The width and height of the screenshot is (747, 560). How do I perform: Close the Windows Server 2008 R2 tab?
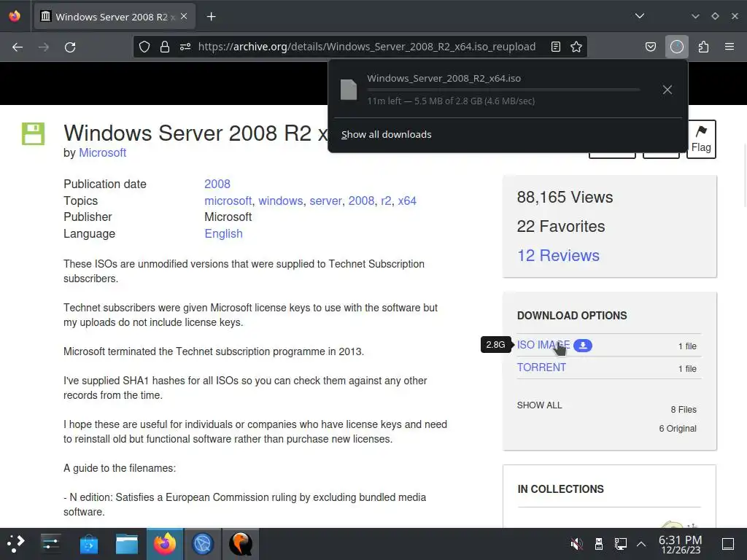point(184,16)
